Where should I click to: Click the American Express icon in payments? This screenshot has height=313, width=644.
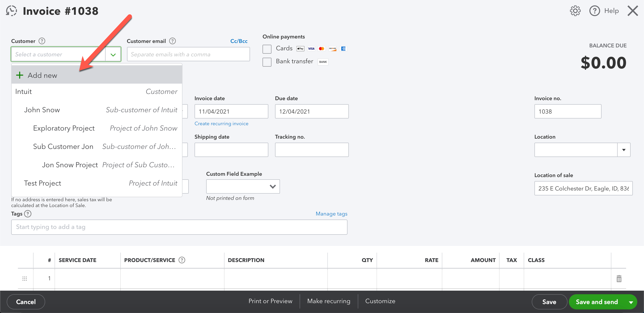(x=343, y=49)
